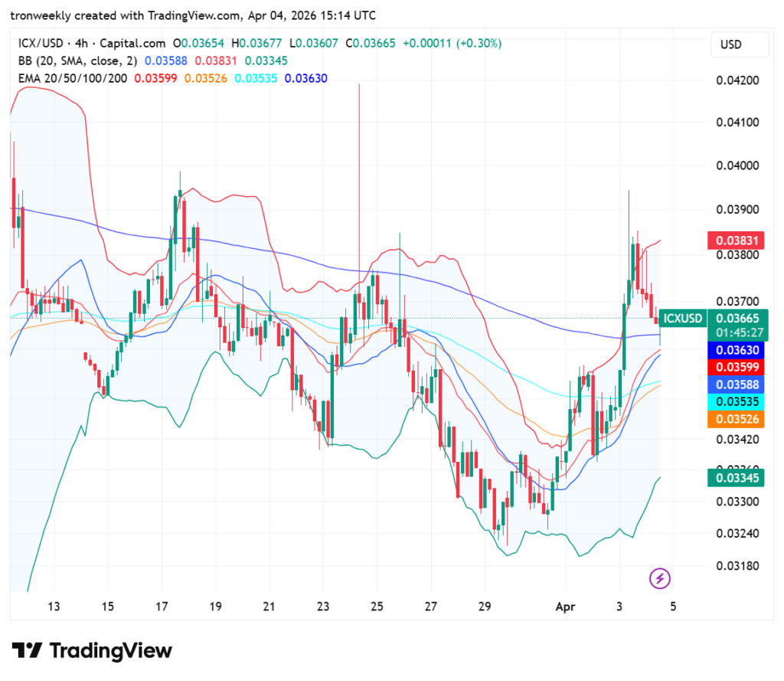Click the purple lightning bolt icon
Image resolution: width=784 pixels, height=681 pixels.
(659, 578)
